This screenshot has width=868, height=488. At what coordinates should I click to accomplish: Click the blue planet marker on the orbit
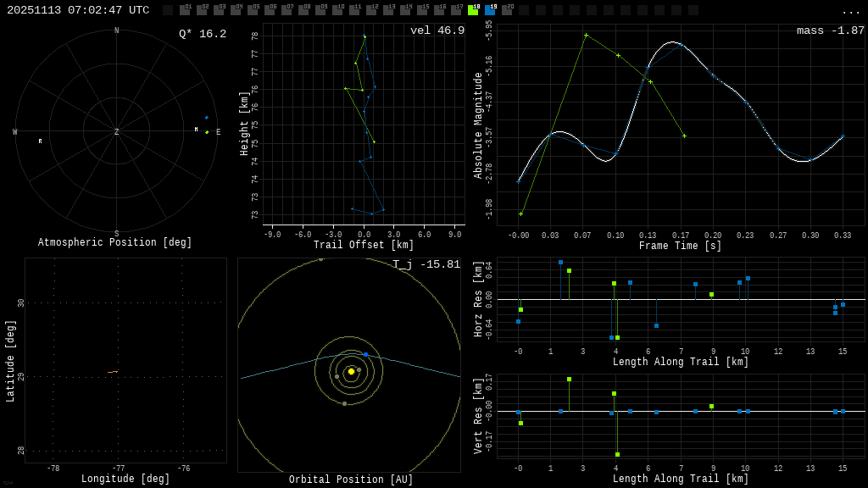click(365, 354)
